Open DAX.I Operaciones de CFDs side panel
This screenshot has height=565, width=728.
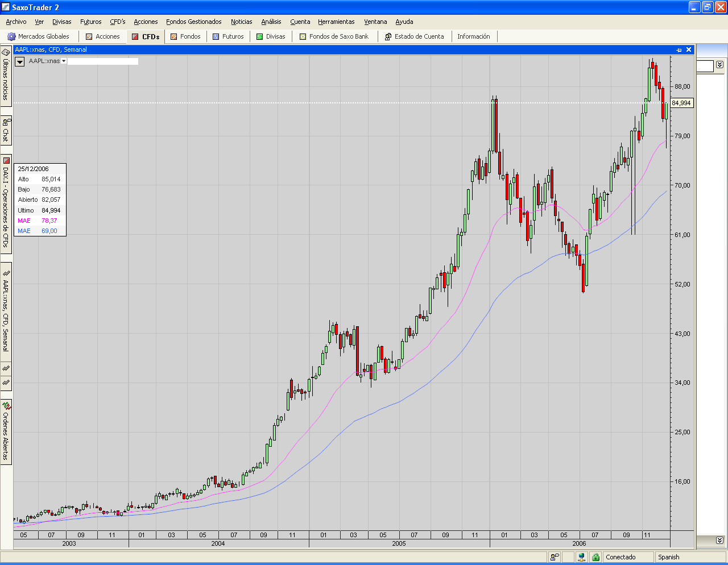tap(6, 204)
